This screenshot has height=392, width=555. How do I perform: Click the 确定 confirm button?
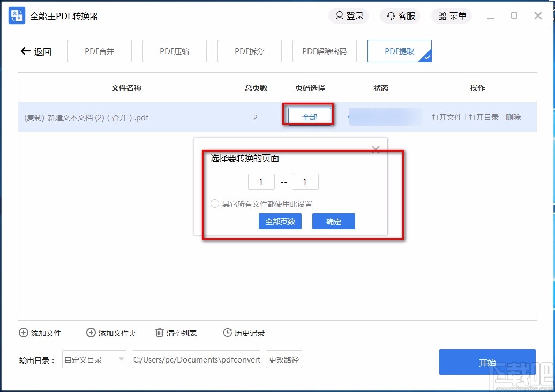(x=333, y=221)
